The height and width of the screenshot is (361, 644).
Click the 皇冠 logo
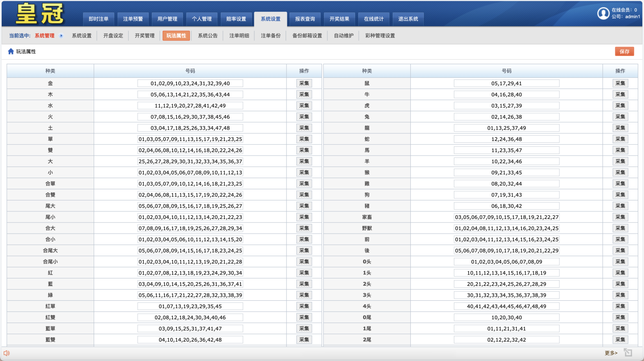[x=40, y=14]
